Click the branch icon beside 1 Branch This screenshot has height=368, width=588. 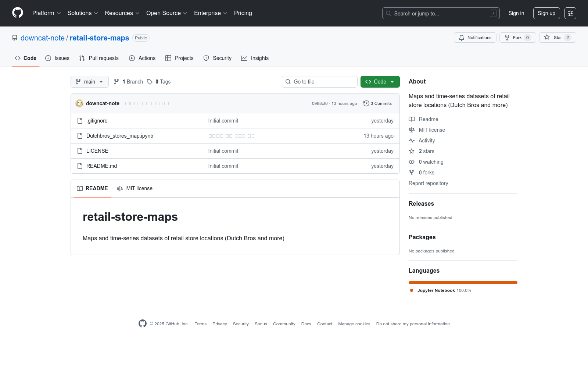click(116, 82)
